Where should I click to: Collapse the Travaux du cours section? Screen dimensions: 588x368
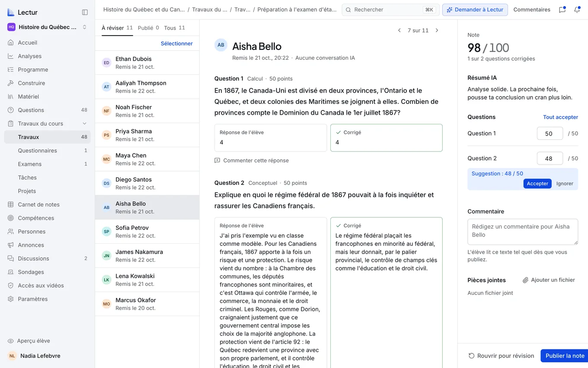click(x=84, y=123)
